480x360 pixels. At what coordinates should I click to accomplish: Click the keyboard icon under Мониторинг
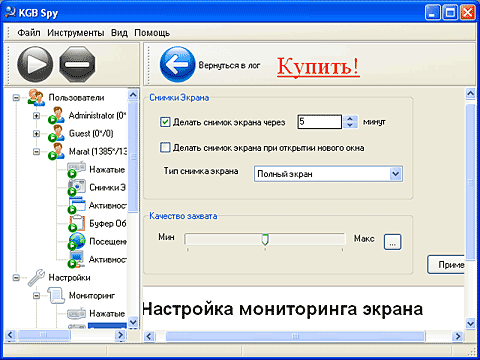tap(76, 313)
